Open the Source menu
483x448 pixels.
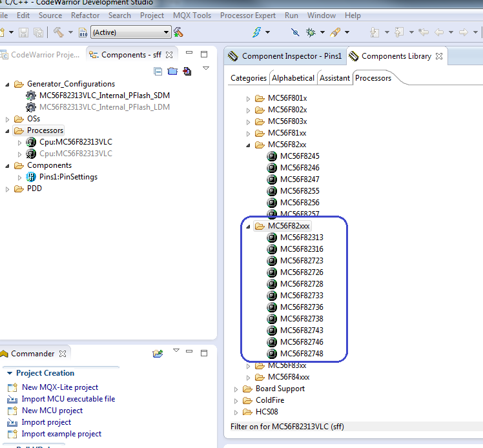[50, 15]
